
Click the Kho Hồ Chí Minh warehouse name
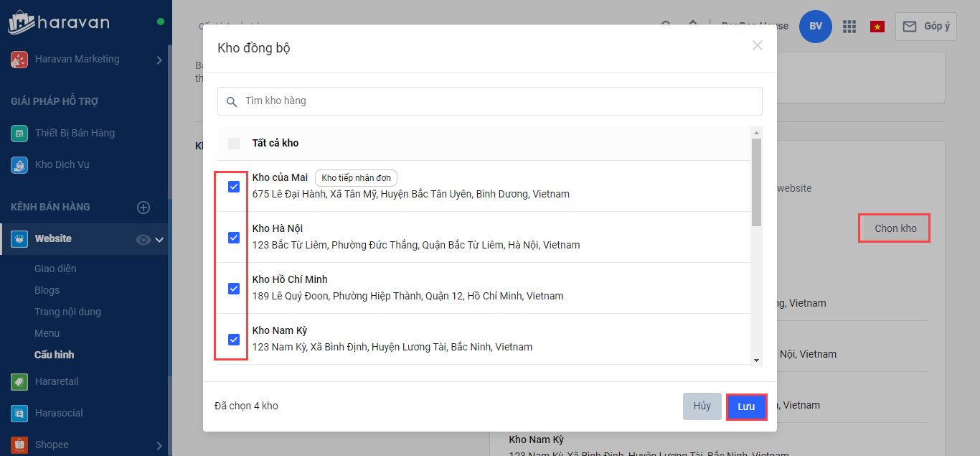(x=290, y=279)
